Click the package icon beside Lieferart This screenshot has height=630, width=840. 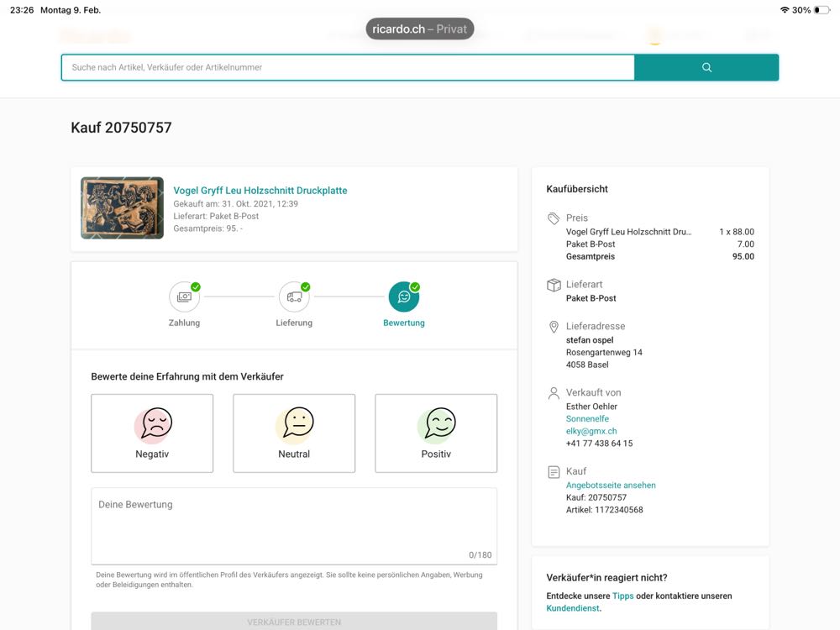click(554, 285)
